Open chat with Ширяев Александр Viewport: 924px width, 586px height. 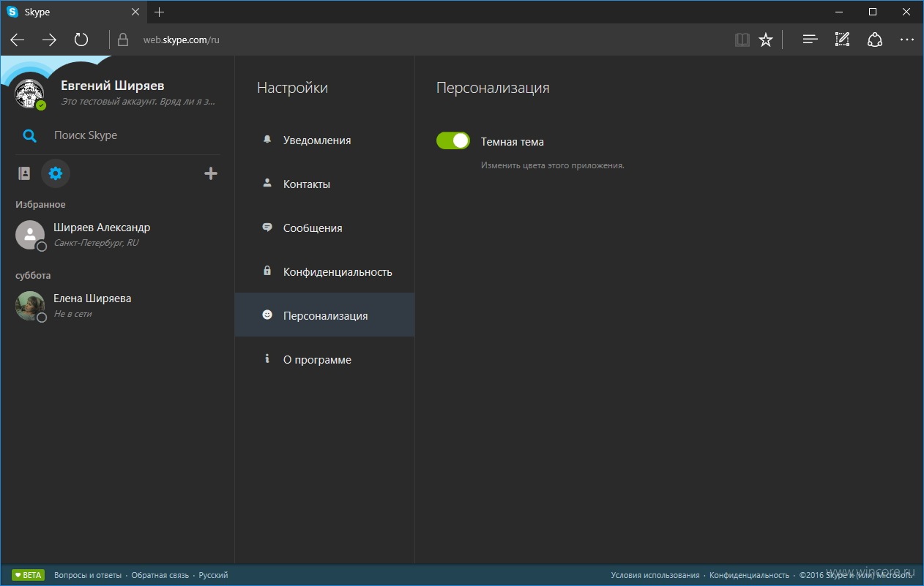point(117,235)
